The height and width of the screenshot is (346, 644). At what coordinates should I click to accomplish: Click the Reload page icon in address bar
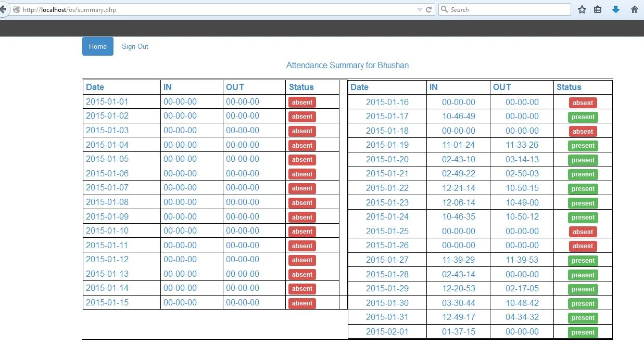coord(429,9)
